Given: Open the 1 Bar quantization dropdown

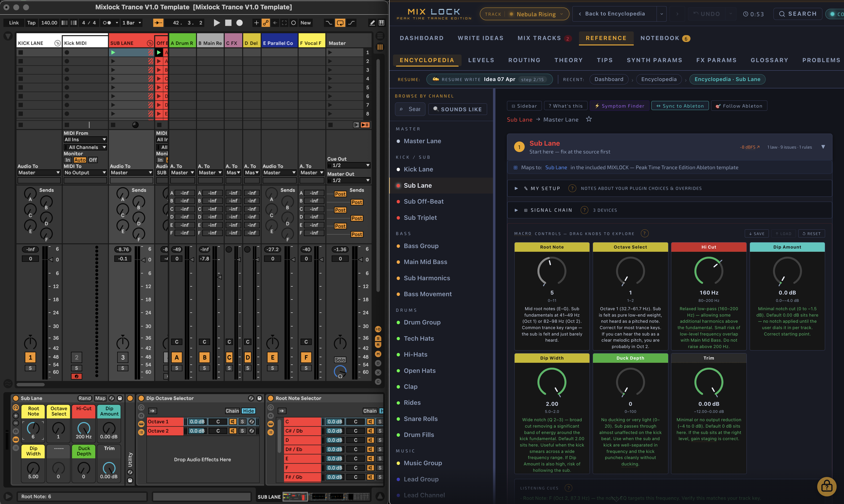Looking at the screenshot, I should (131, 23).
